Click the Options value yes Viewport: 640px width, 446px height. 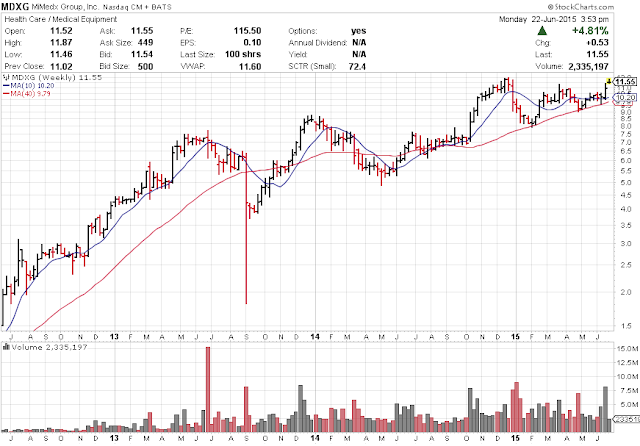(x=358, y=31)
